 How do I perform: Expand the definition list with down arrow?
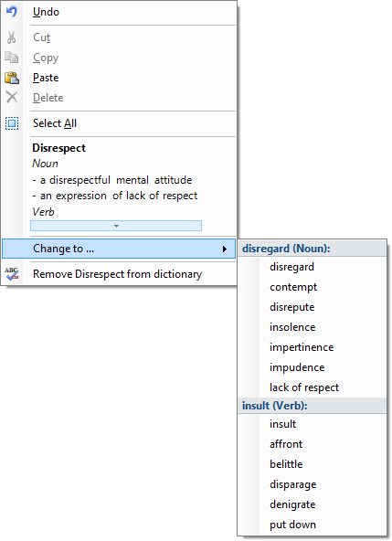coord(116,226)
